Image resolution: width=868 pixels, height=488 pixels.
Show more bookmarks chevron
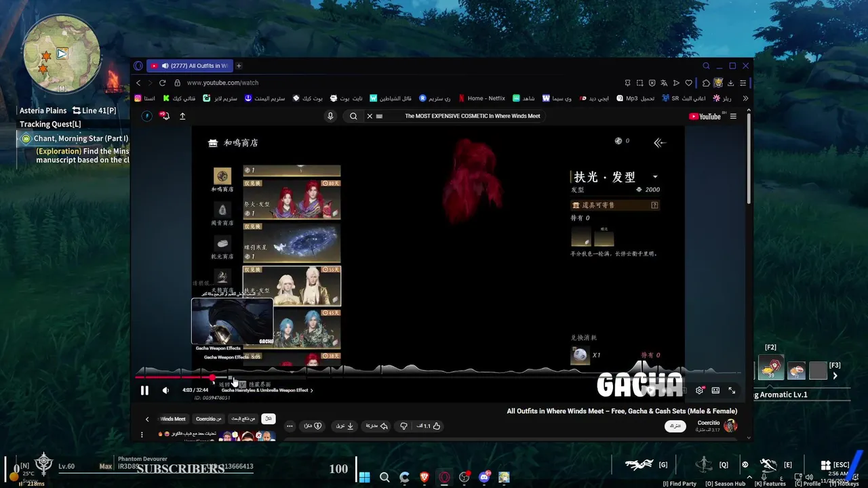coord(745,98)
